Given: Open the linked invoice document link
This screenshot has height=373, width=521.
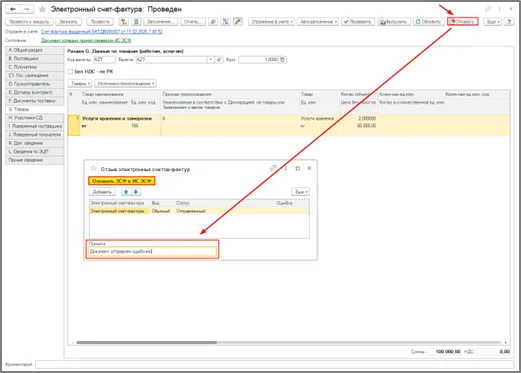Looking at the screenshot, I should coord(102,32).
